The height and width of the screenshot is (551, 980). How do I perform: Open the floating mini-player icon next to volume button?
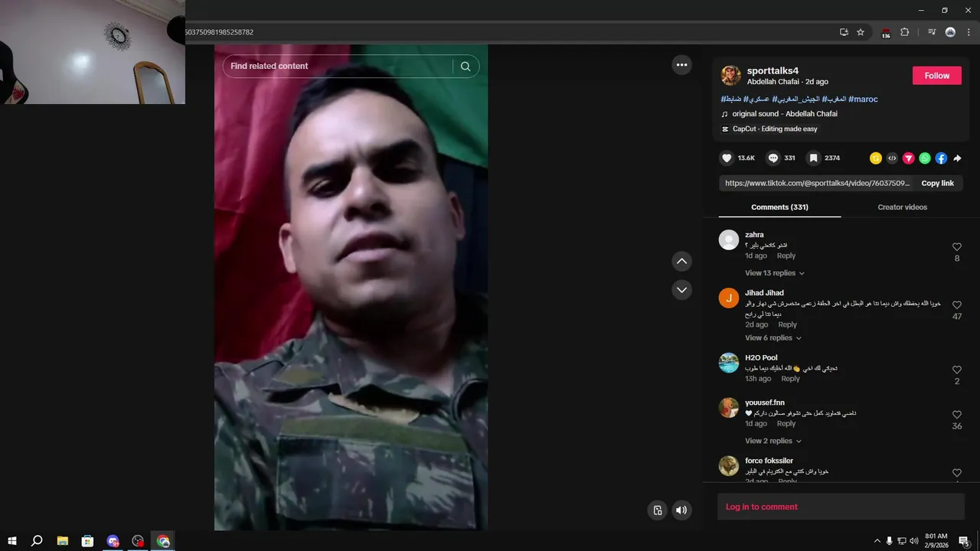(x=658, y=510)
